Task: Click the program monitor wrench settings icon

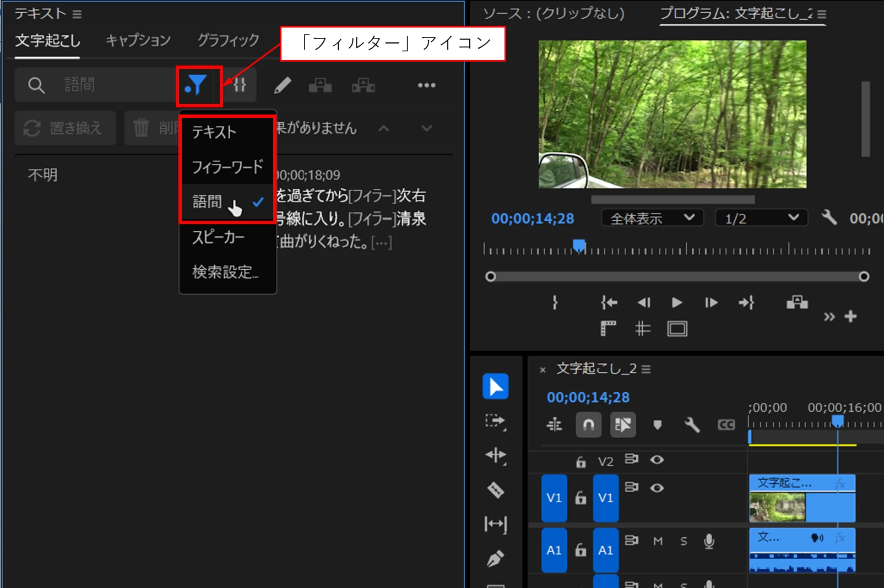Action: pos(829,217)
